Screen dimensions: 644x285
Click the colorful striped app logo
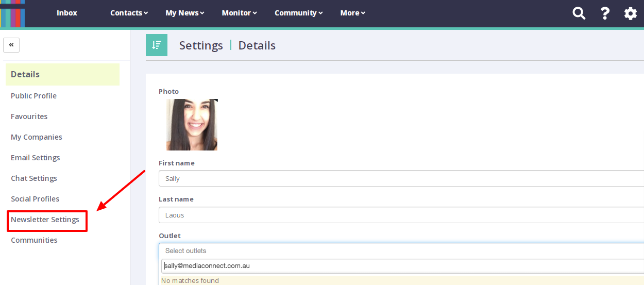coord(12,13)
